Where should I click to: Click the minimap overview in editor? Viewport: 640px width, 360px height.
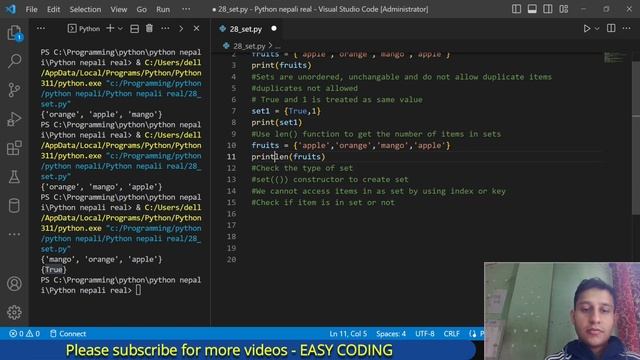tap(615, 58)
